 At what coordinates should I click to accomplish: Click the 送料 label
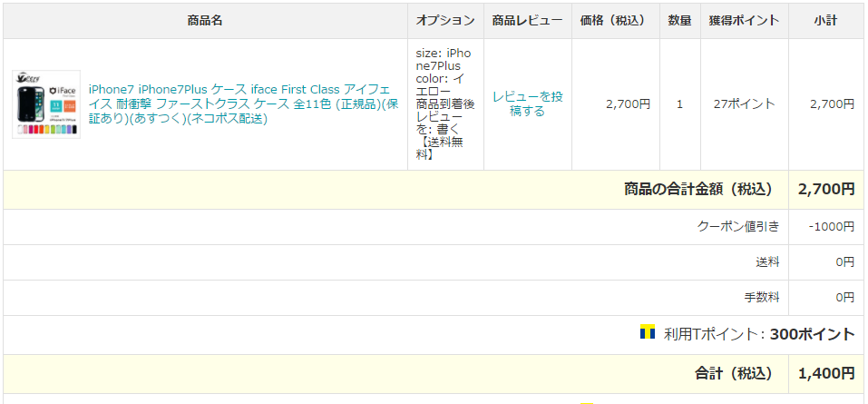(768, 262)
